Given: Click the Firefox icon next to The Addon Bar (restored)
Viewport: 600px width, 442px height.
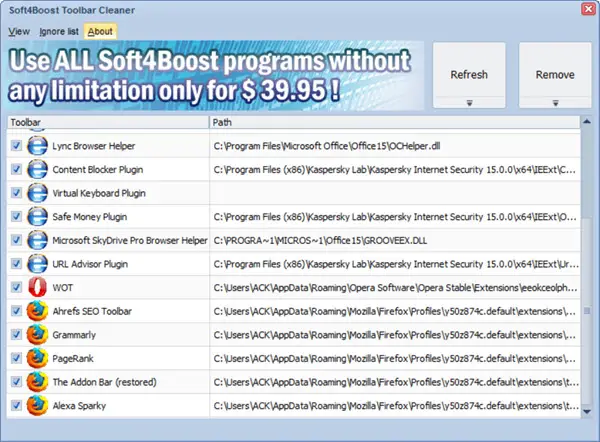Looking at the screenshot, I should 38,382.
